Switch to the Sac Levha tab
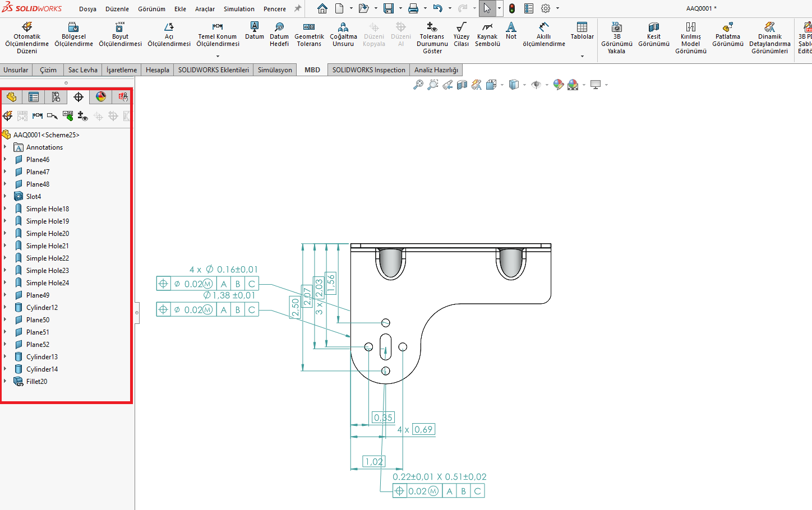812x510 pixels. pyautogui.click(x=82, y=69)
